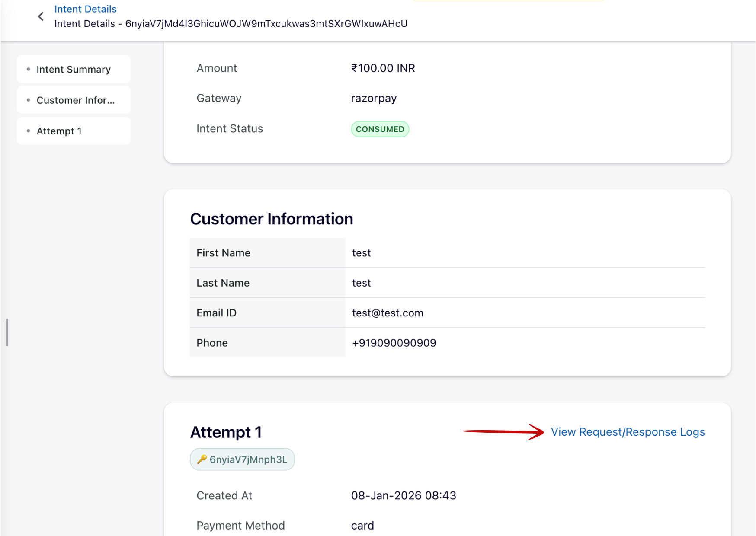
Task: Click the razorpay Gateway value
Action: coord(373,98)
